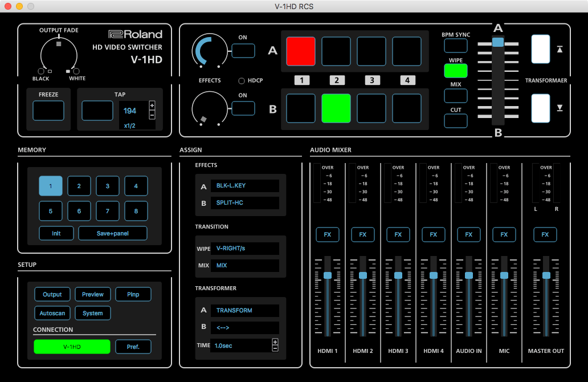Open the System setup panel
Screen dimensions: 588x382
(x=92, y=313)
